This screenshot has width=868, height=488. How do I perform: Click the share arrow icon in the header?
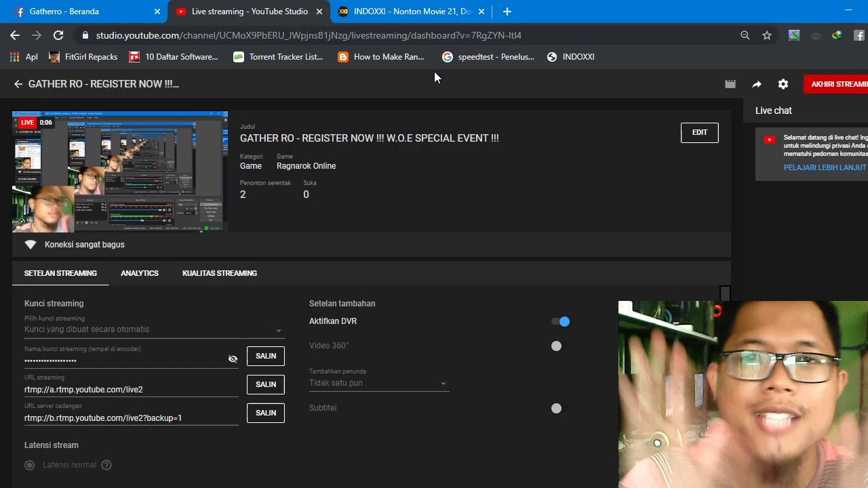pyautogui.click(x=757, y=84)
